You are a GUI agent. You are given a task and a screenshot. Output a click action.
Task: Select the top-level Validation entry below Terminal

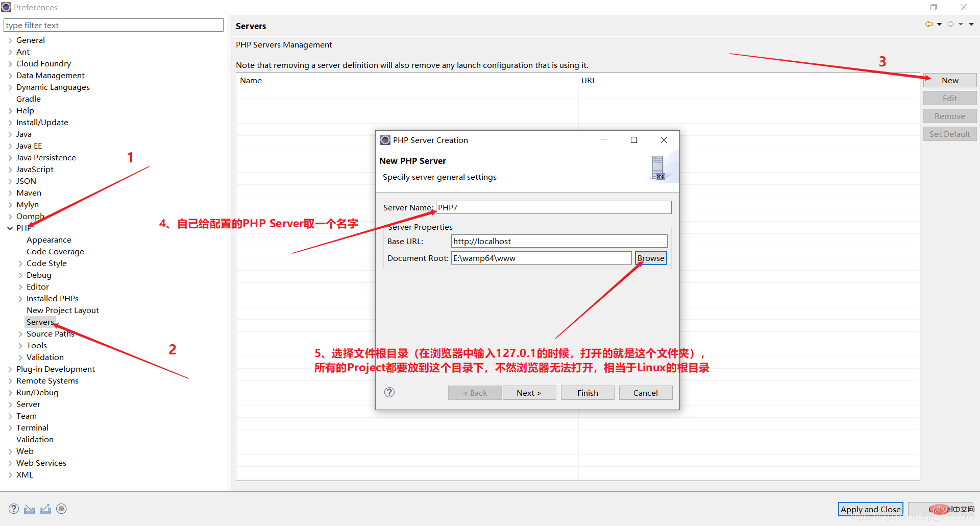click(35, 439)
